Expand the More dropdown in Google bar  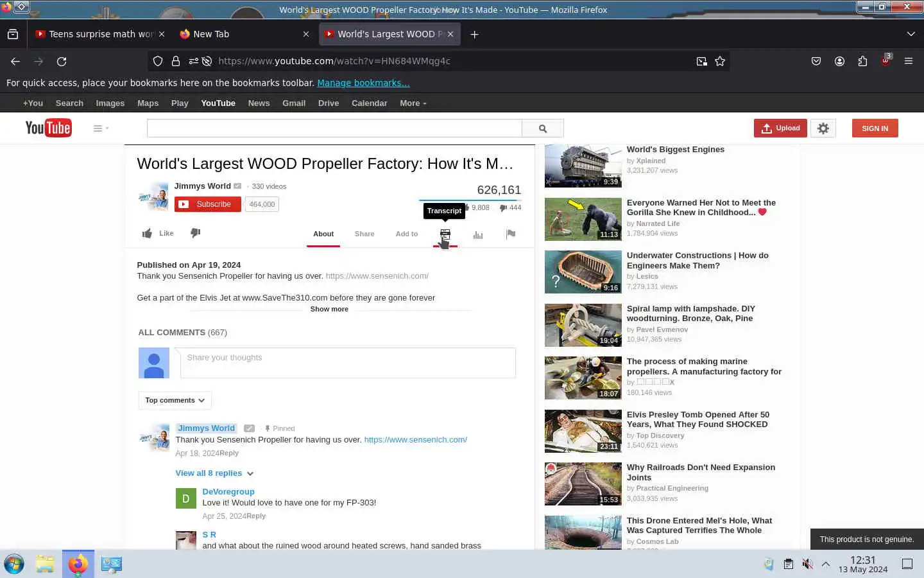(x=413, y=103)
